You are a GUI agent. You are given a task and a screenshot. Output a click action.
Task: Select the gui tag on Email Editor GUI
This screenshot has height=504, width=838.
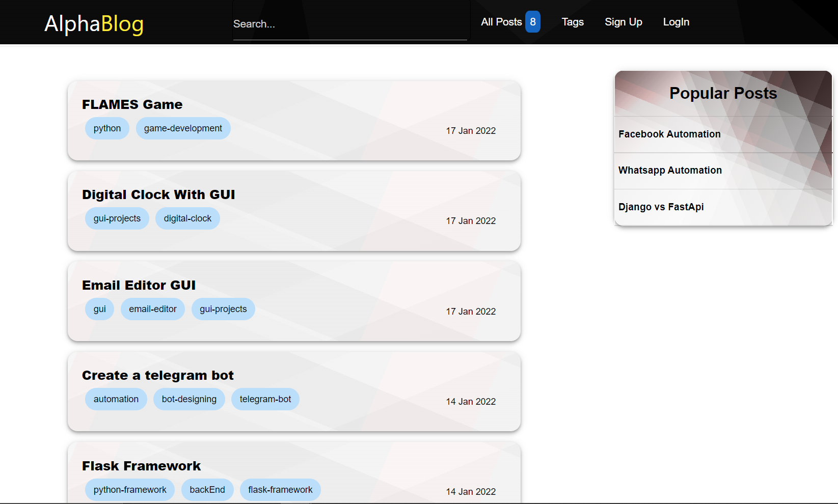99,309
